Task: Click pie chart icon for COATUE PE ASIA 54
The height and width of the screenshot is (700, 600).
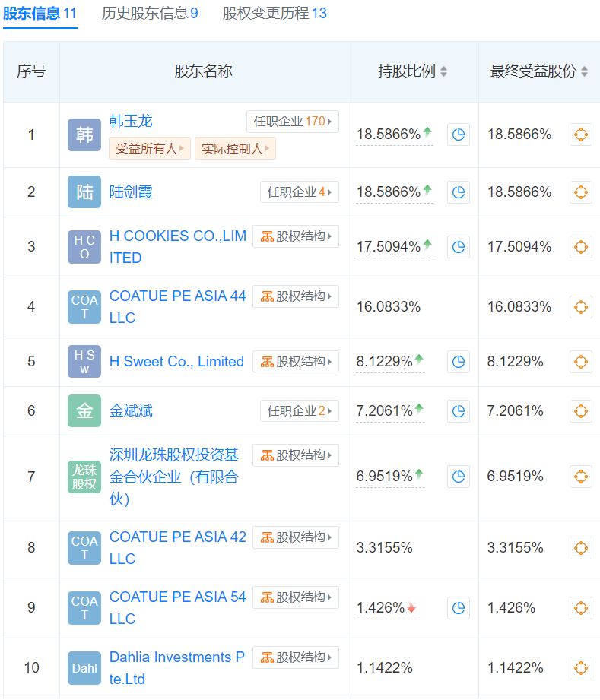Action: 458,608
